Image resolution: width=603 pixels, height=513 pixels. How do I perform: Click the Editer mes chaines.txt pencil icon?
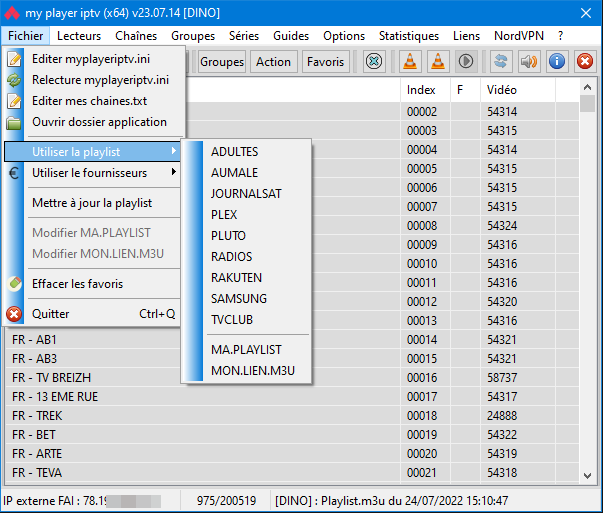click(14, 101)
